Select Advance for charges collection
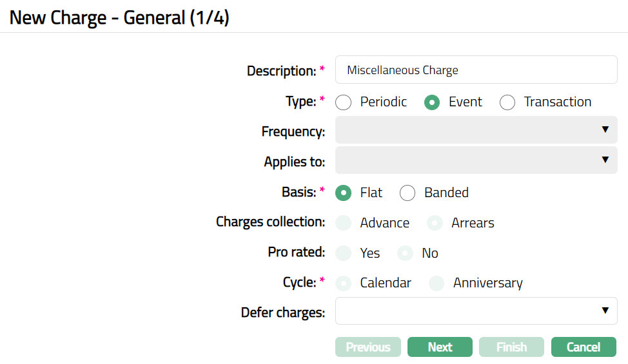Viewport: 628px width, 364px height. [x=344, y=223]
